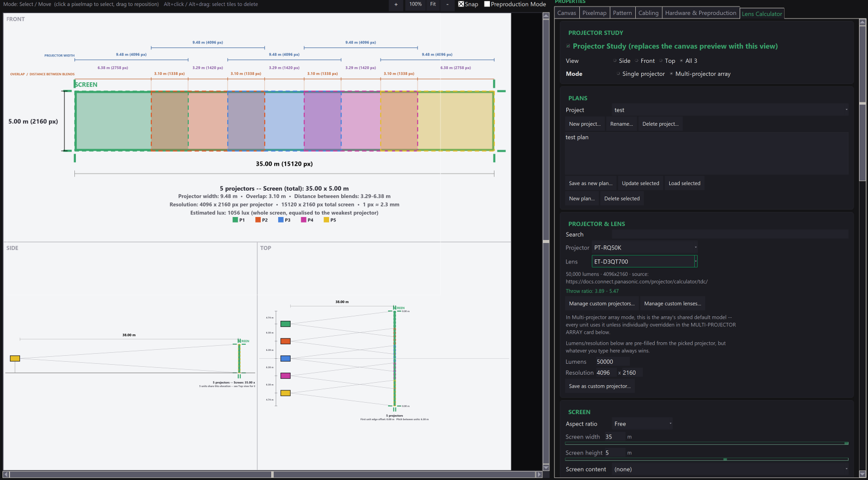Click Save as new plan... button
The height and width of the screenshot is (480, 868).
(591, 184)
